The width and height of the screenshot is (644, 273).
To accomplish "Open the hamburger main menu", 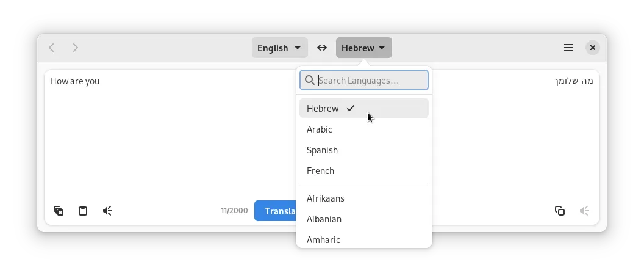I will (568, 48).
